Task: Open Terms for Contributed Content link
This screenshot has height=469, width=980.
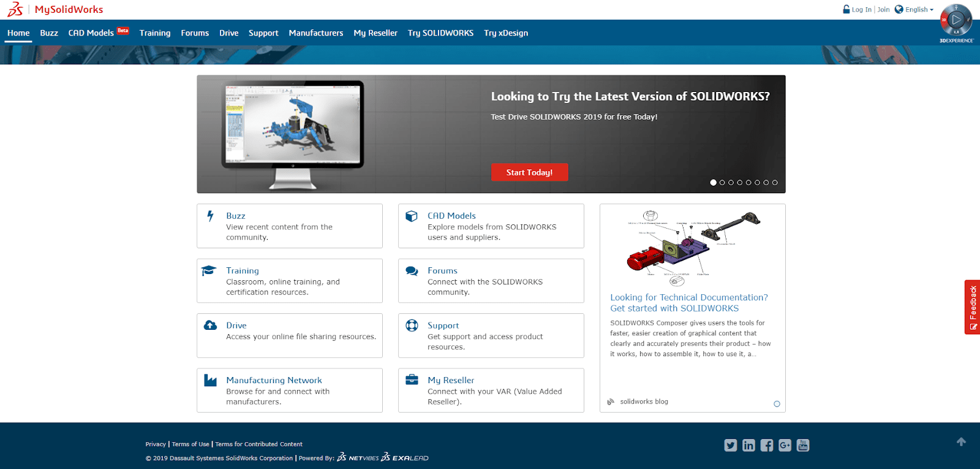Action: coord(258,444)
